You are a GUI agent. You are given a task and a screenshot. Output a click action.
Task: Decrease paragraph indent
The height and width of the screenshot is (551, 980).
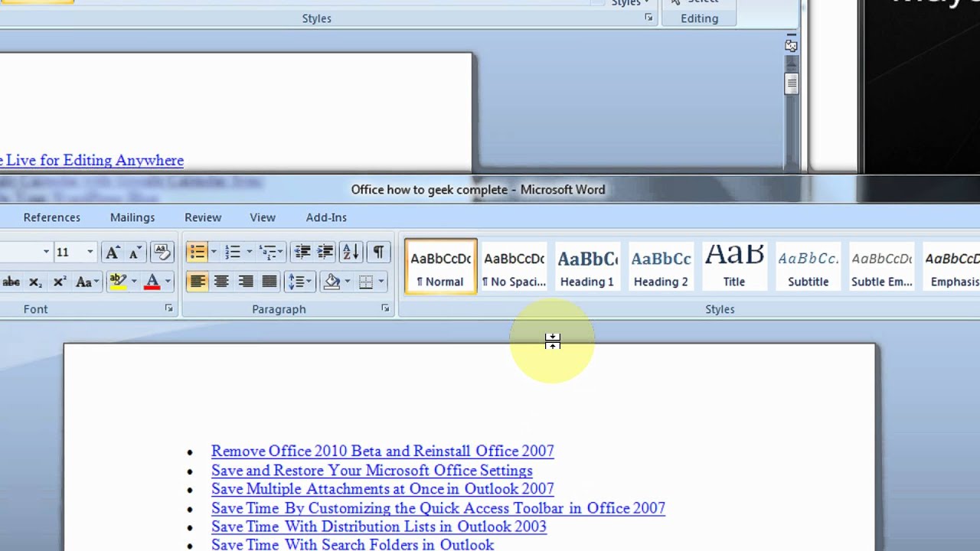pyautogui.click(x=302, y=252)
